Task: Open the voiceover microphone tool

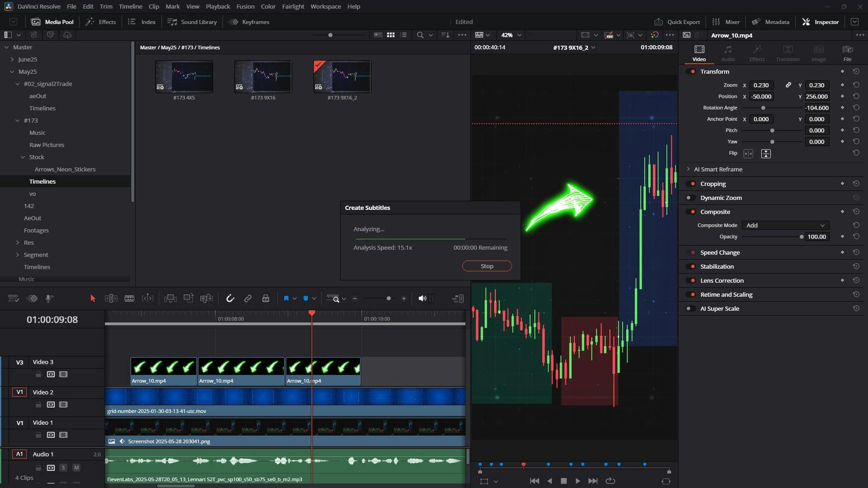Action: point(49,298)
